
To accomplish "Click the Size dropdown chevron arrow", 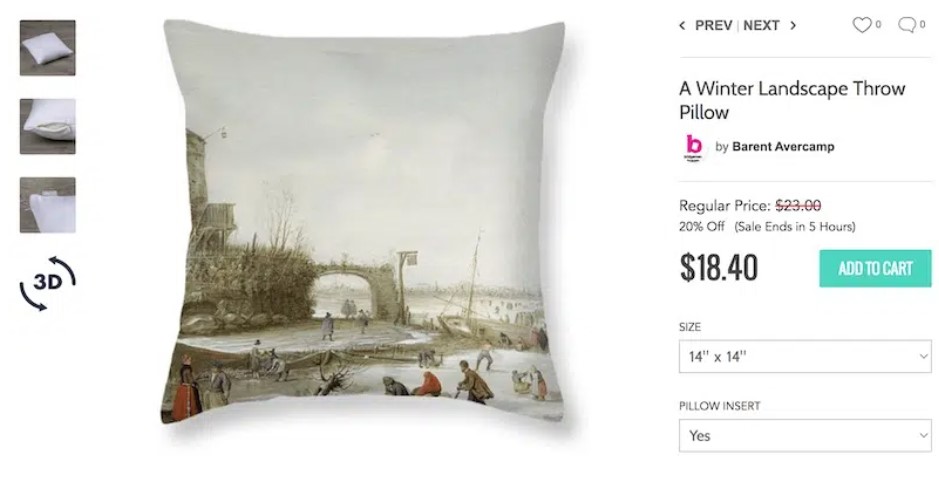I will tap(923, 356).
